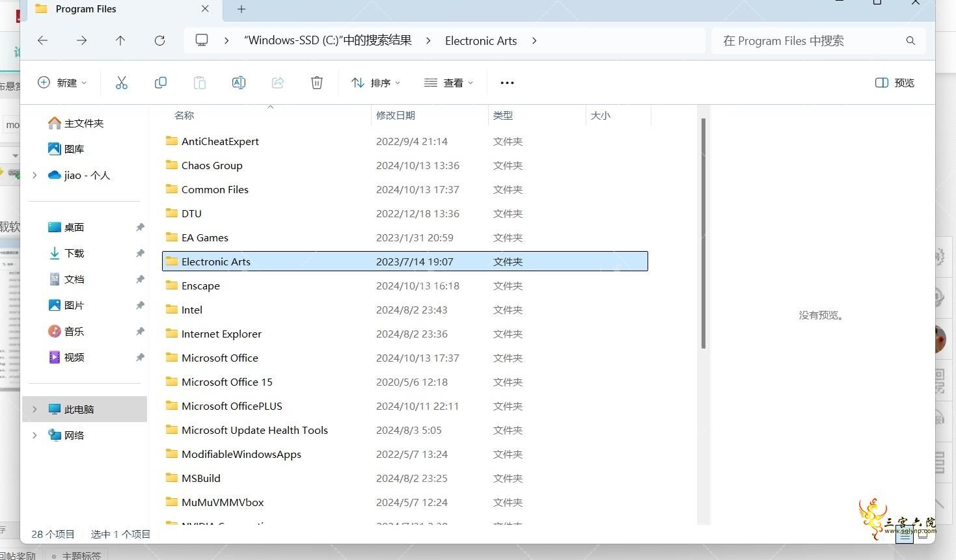Click the Cut scissors icon
The height and width of the screenshot is (560, 956).
[122, 83]
